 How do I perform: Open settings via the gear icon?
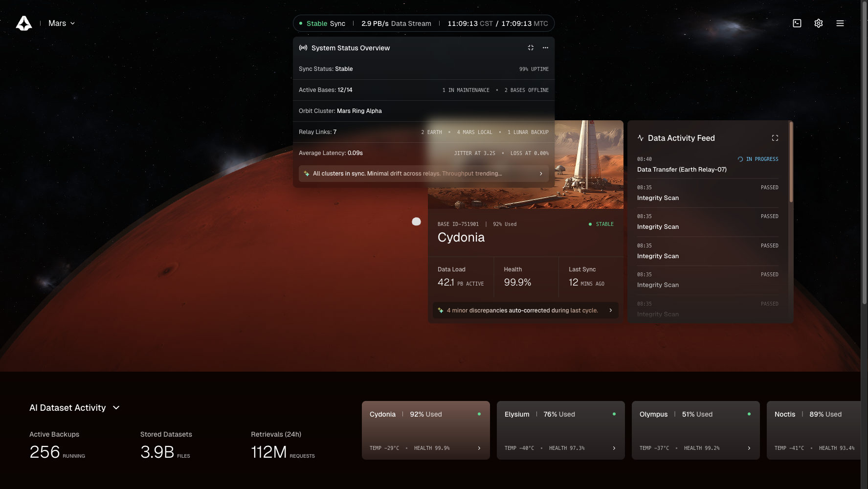point(819,23)
